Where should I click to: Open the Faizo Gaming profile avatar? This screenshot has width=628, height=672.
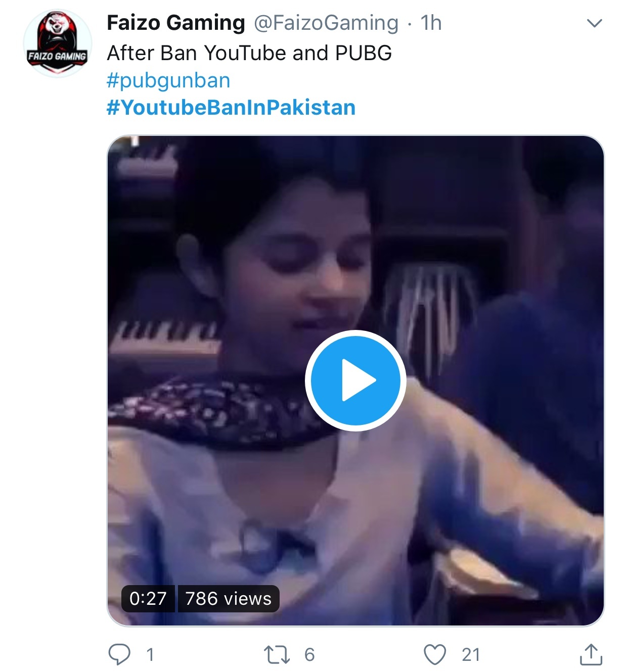(57, 43)
